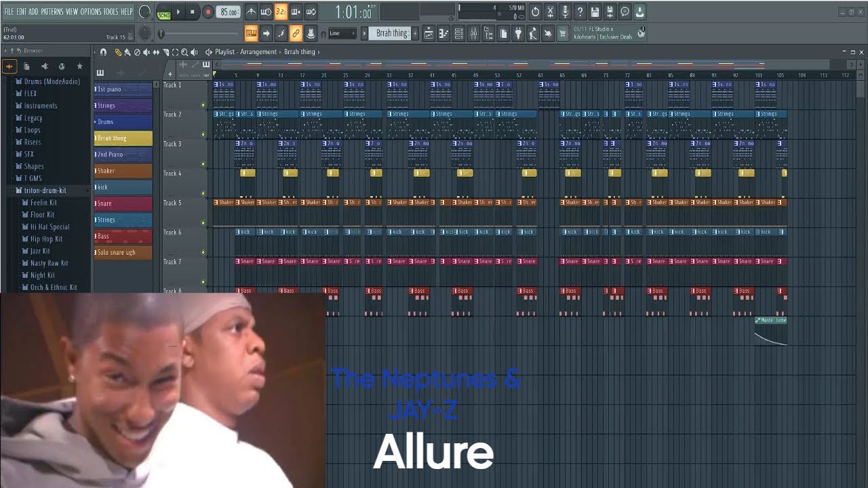Click the 1:01:00 time display
This screenshot has height=488, width=868.
point(354,12)
